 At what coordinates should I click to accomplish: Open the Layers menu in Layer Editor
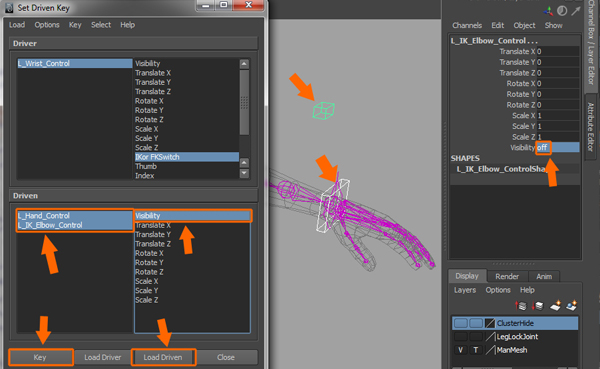pyautogui.click(x=465, y=290)
